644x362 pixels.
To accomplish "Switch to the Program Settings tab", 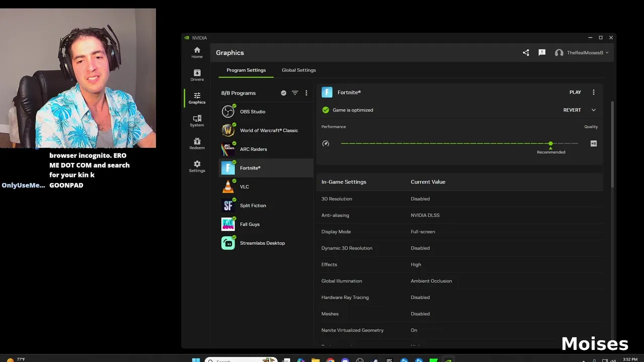I will click(x=246, y=70).
